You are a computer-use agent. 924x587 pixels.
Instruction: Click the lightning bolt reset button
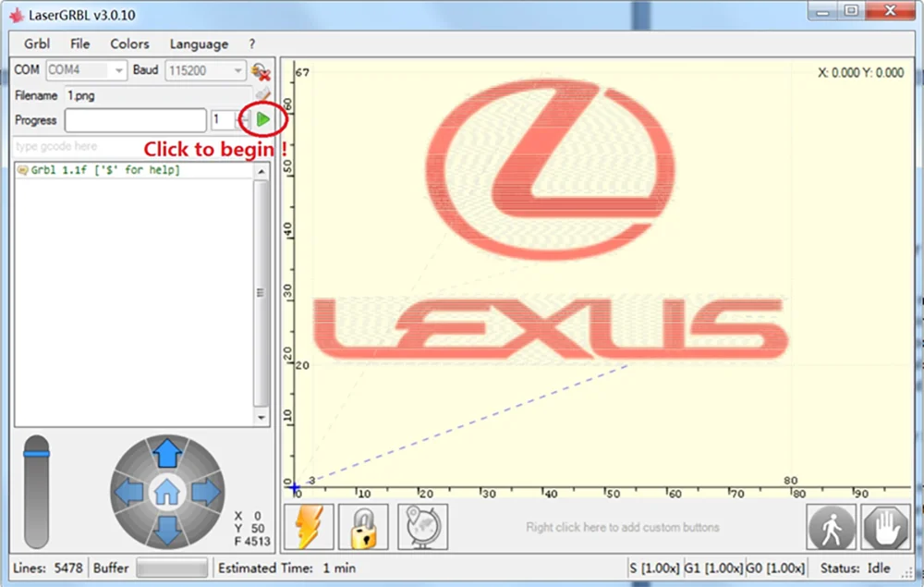pos(309,527)
